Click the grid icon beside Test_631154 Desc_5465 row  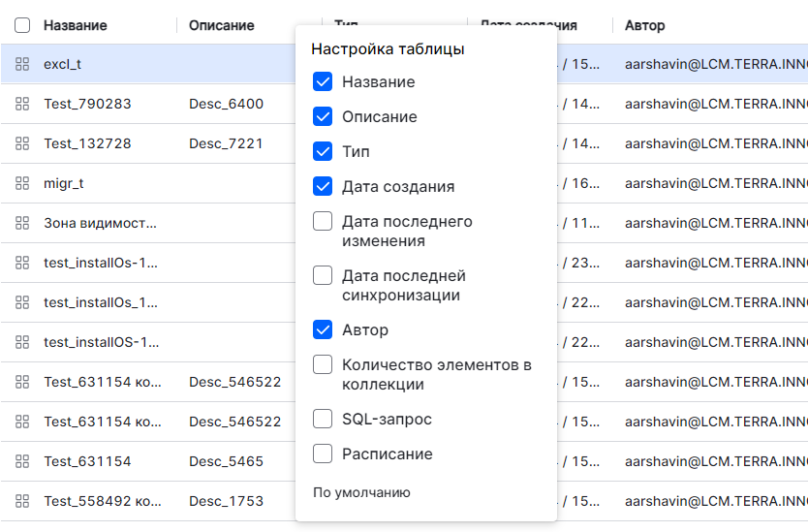pyautogui.click(x=22, y=461)
